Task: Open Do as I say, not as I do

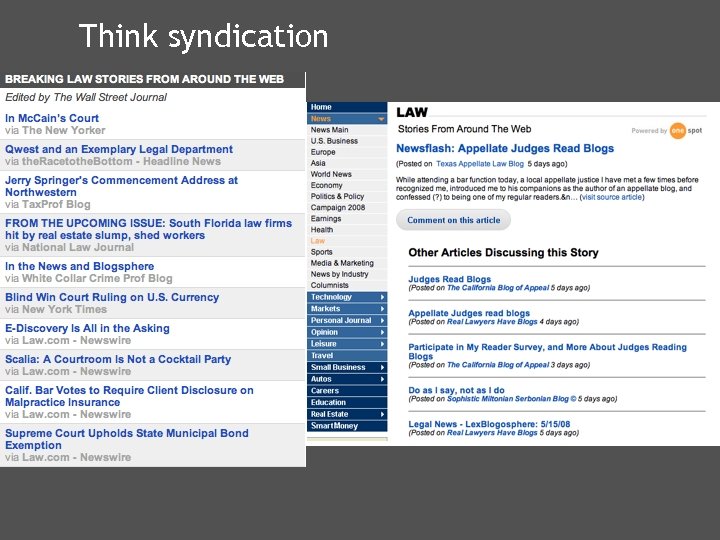Action: click(456, 390)
